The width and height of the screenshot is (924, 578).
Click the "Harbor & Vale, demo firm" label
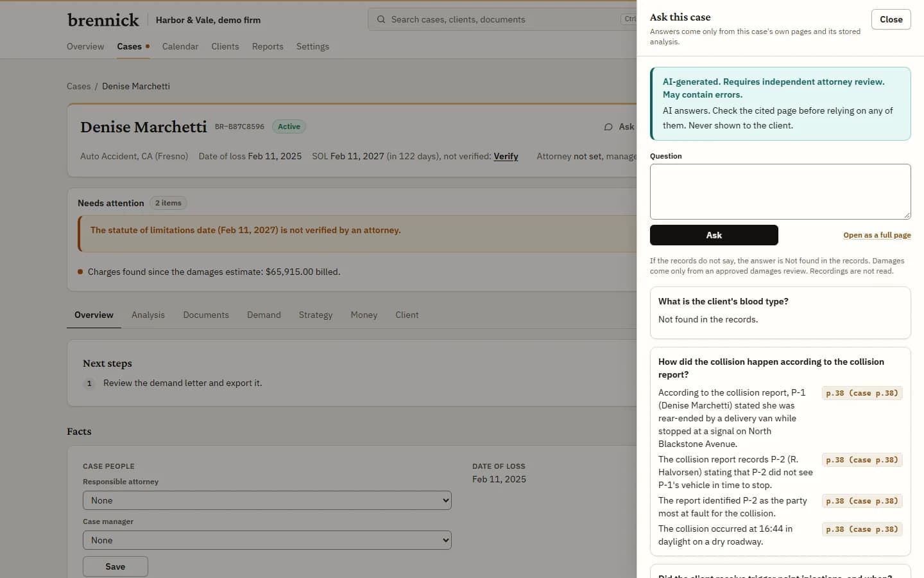208,20
